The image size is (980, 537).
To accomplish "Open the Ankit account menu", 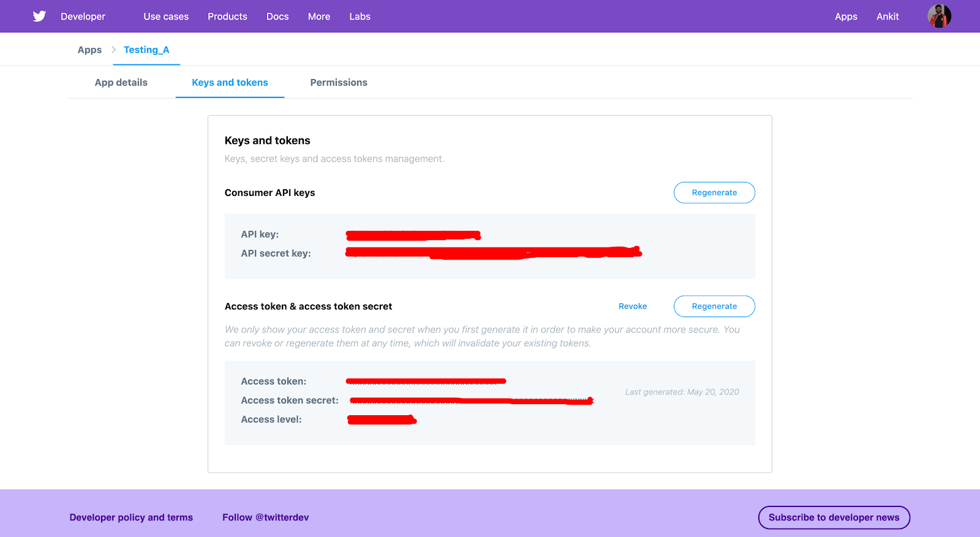I will coord(888,17).
